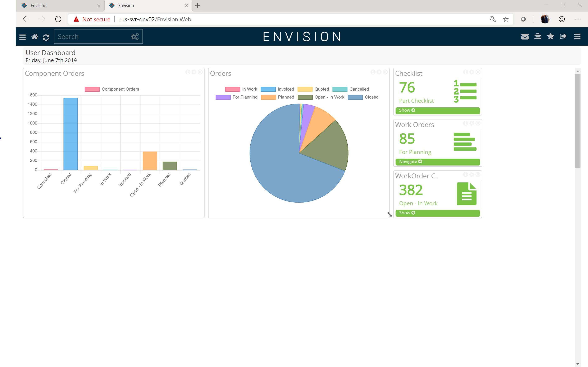This screenshot has height=367, width=588.
Task: Open the Checklist widget settings gear
Action: tap(471, 72)
